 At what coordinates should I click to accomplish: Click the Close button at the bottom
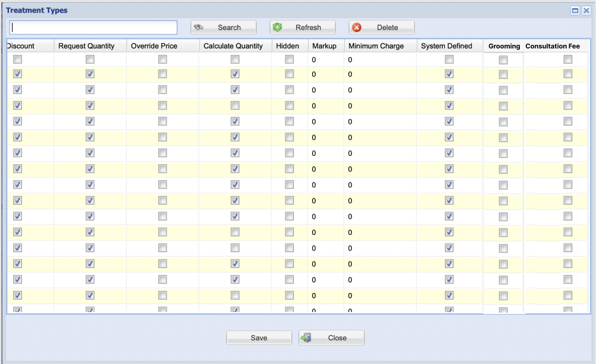pyautogui.click(x=331, y=338)
